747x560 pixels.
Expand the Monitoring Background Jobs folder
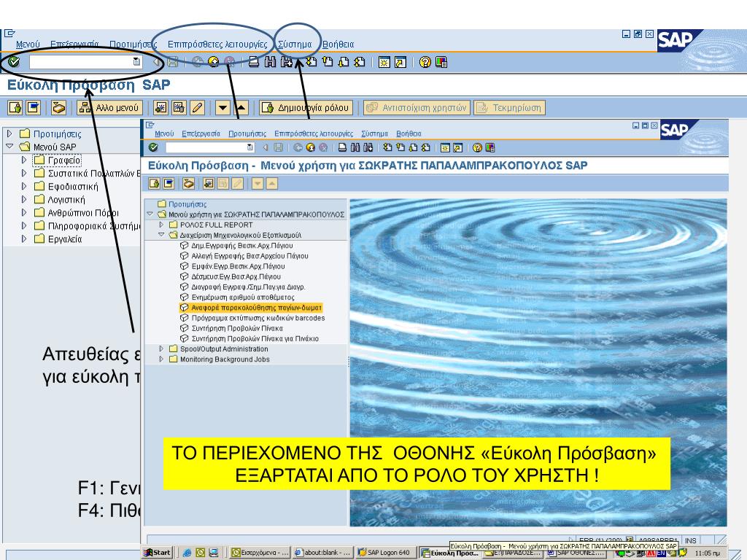pos(161,359)
